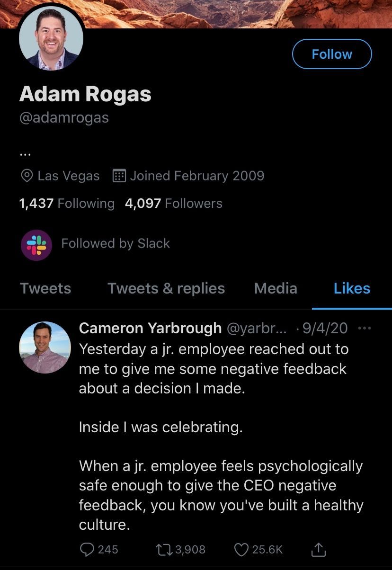
Task: Tap the red rock header banner image
Action: [x=237, y=13]
